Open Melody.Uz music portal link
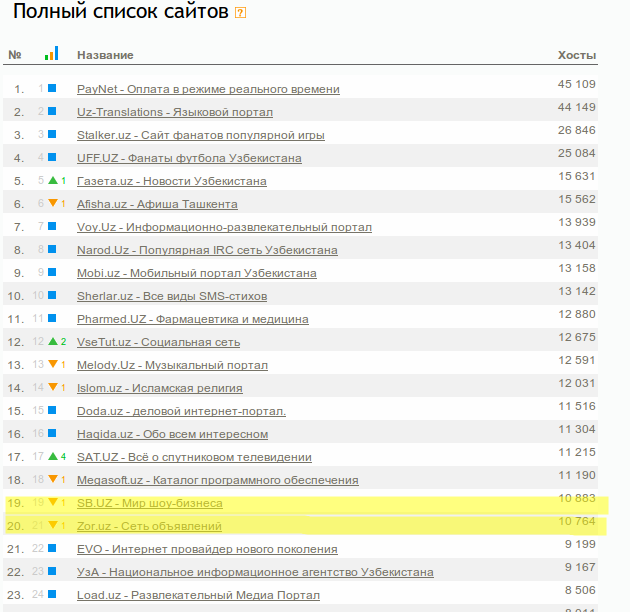Image resolution: width=630 pixels, height=612 pixels. click(x=172, y=365)
